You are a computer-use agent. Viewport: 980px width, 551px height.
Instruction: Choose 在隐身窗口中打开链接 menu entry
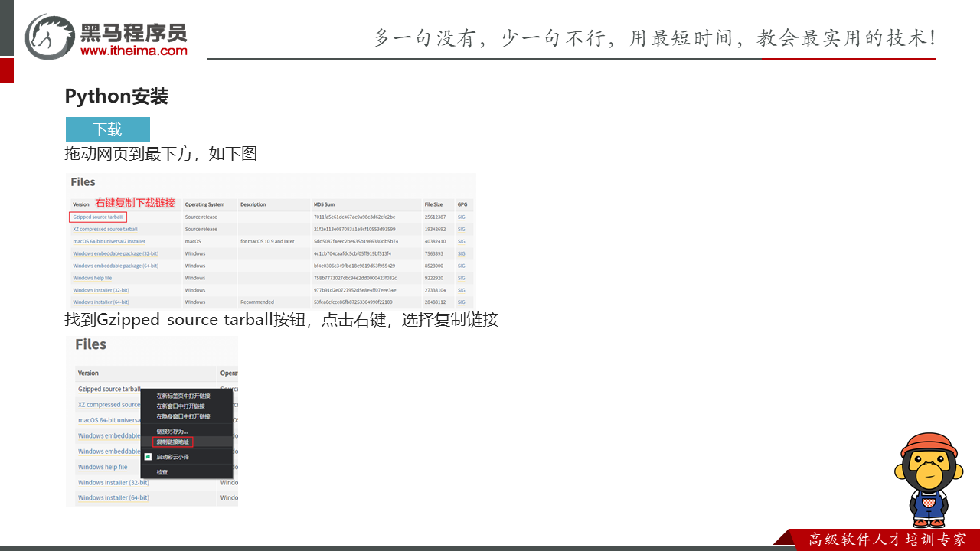[183, 416]
